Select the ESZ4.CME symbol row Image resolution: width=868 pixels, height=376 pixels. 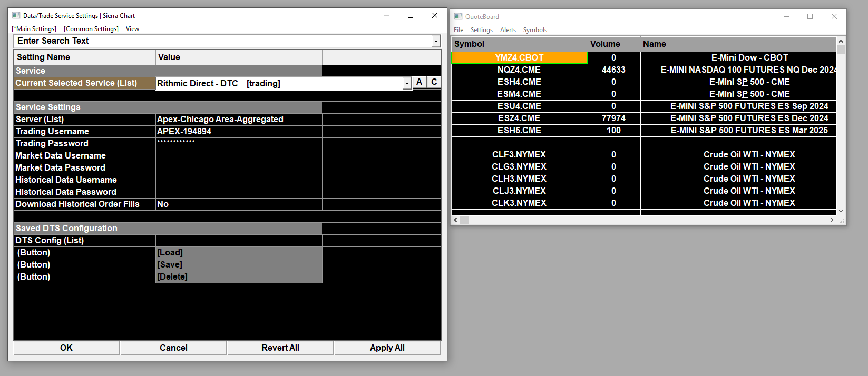[520, 118]
